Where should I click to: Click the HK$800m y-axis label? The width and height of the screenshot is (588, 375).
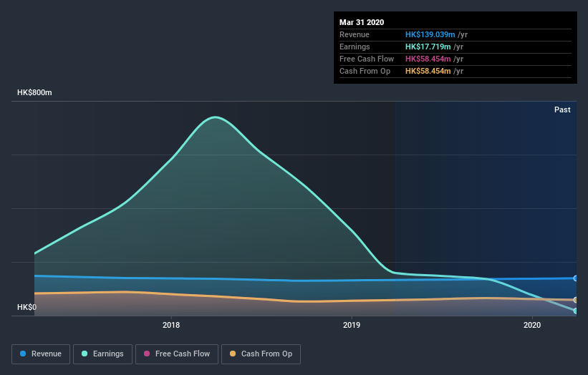pyautogui.click(x=34, y=92)
